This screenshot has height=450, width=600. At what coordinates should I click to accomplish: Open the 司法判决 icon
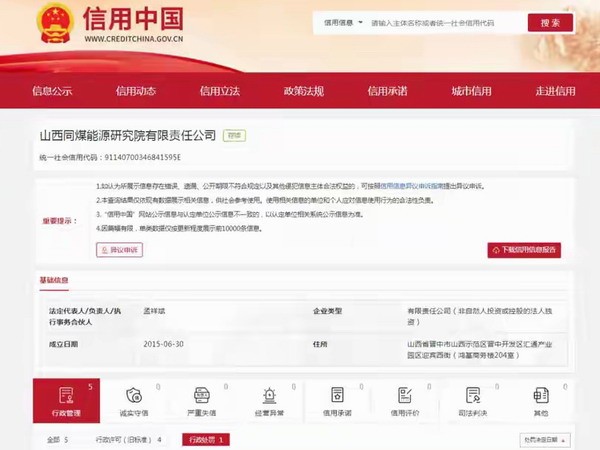[x=473, y=395]
